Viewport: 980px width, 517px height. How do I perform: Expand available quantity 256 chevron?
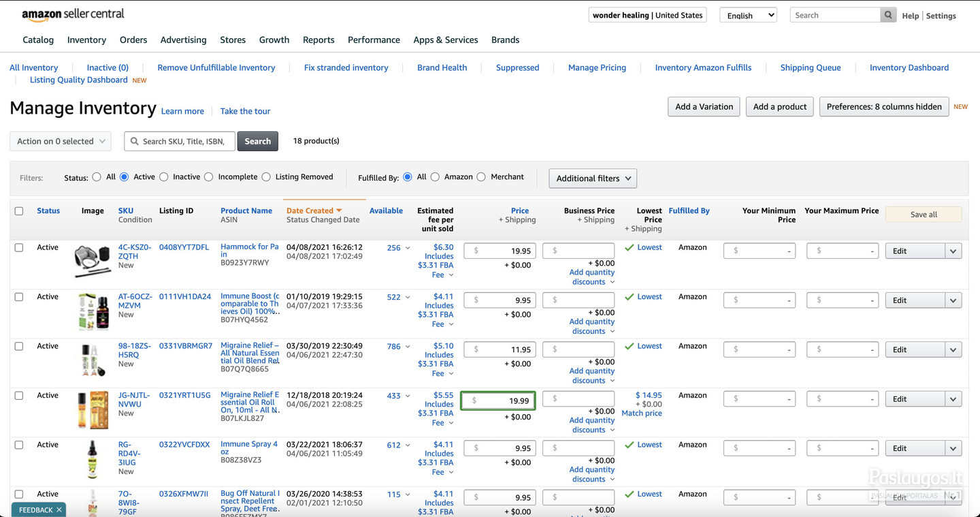point(408,248)
